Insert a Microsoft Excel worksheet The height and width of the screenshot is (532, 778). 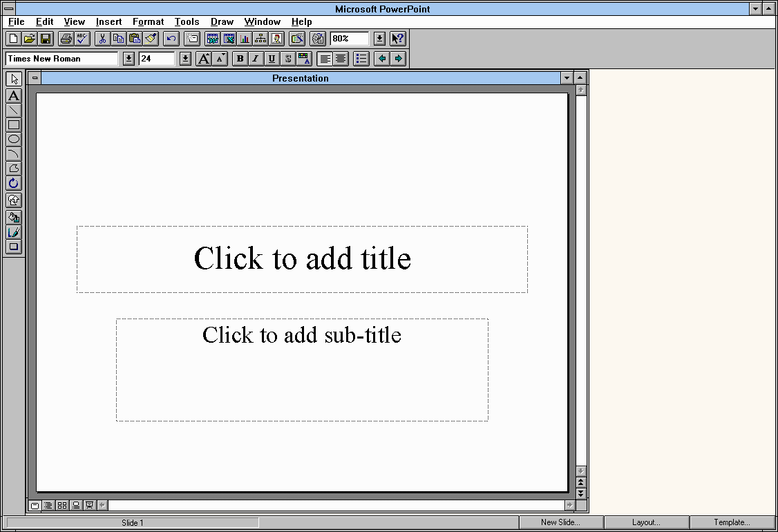[x=229, y=38]
